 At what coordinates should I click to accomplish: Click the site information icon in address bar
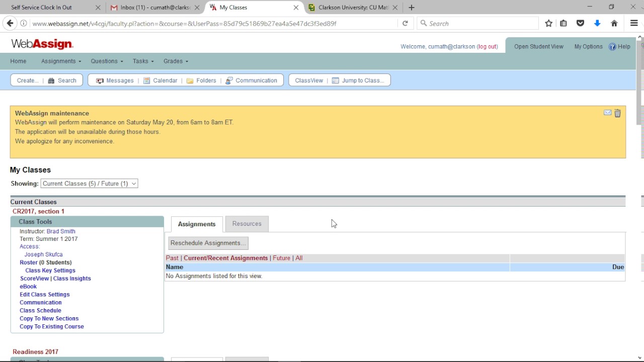[x=24, y=23]
